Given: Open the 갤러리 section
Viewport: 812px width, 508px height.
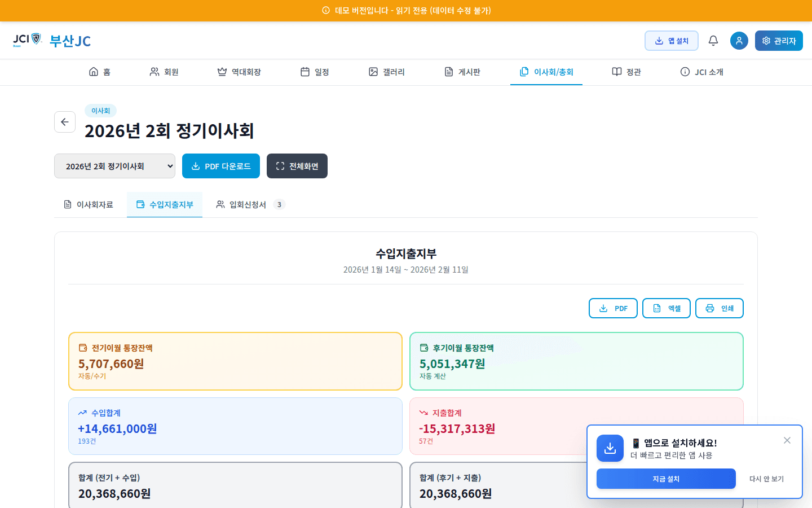Looking at the screenshot, I should 386,72.
